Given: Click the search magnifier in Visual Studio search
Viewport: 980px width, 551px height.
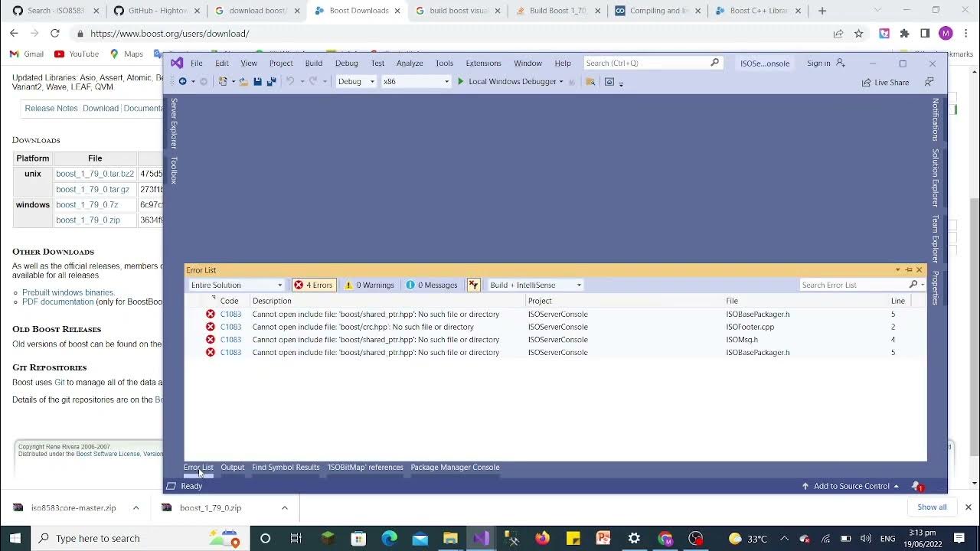Looking at the screenshot, I should coord(715,63).
